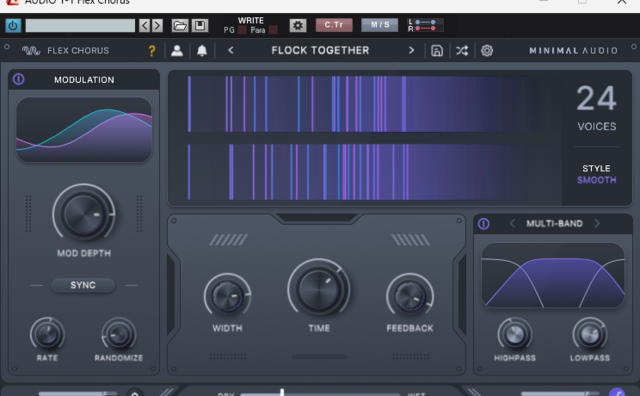Open the user account icon
640x396 pixels.
coord(177,51)
